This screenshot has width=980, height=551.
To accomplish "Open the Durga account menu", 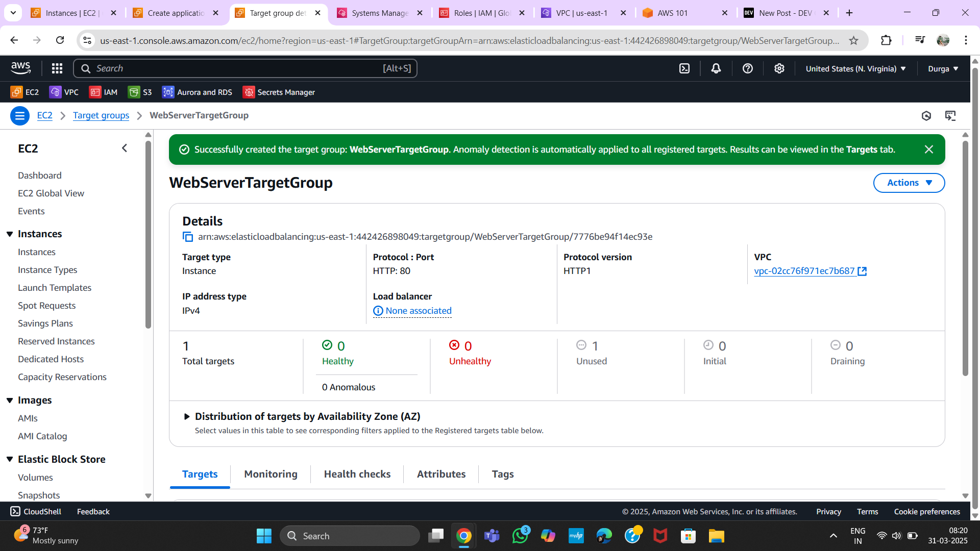I will [943, 69].
